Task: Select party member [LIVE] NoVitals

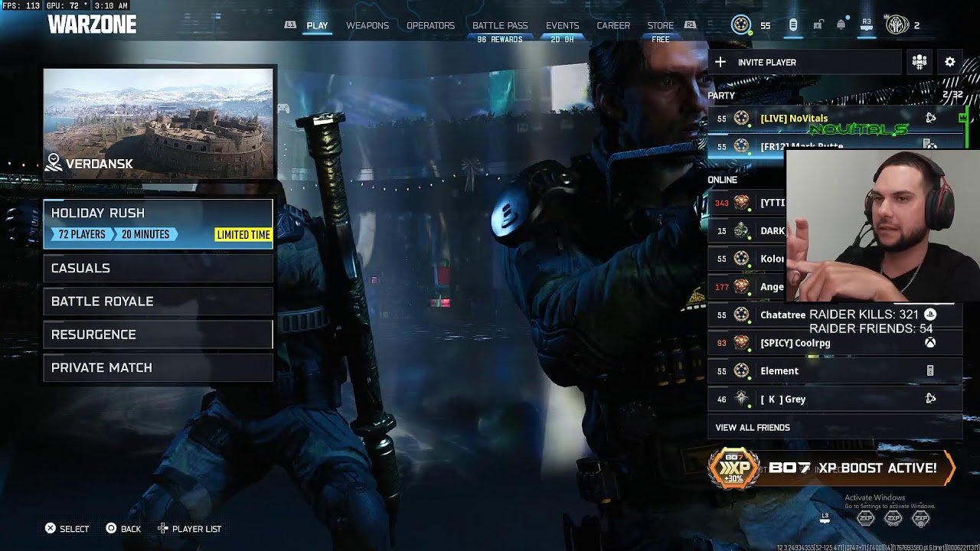Action: pyautogui.click(x=835, y=118)
